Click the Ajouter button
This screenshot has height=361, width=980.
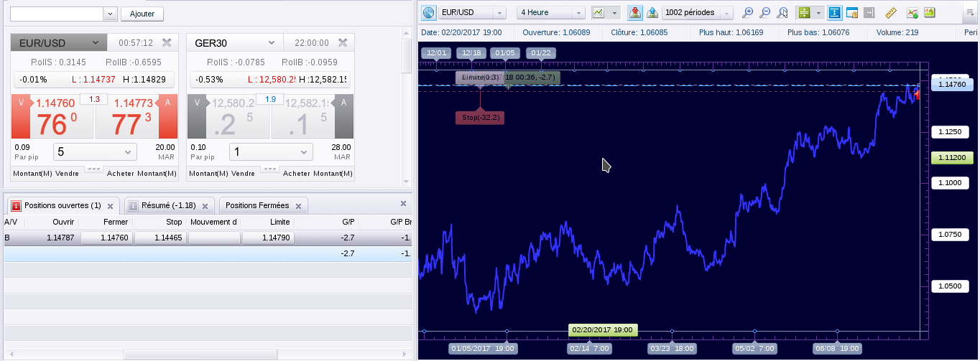click(x=142, y=14)
